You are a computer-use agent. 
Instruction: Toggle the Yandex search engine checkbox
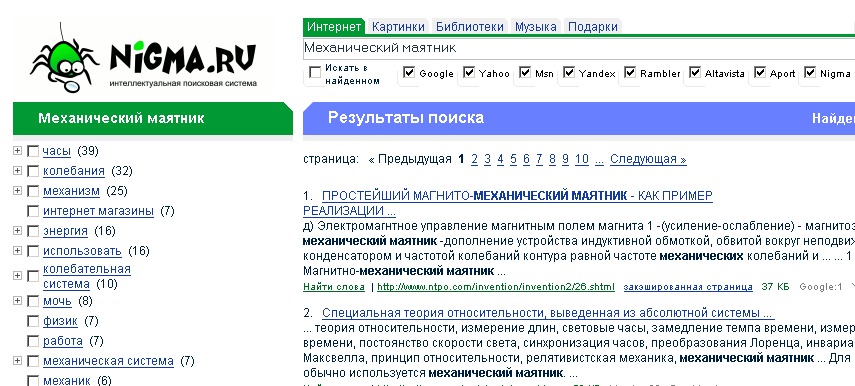[569, 73]
